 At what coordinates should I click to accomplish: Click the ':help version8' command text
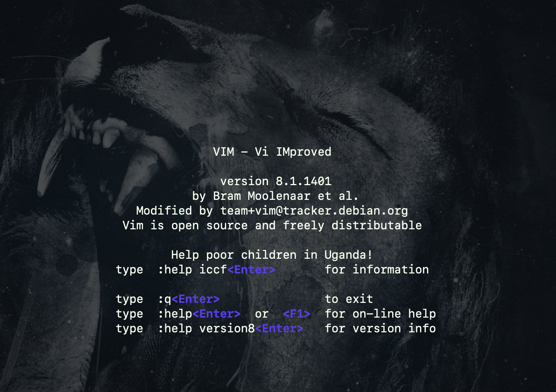(x=206, y=328)
